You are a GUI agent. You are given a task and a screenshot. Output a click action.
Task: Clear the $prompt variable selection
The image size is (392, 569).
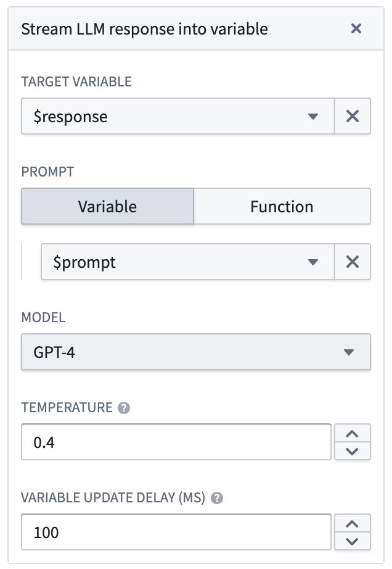pos(353,262)
